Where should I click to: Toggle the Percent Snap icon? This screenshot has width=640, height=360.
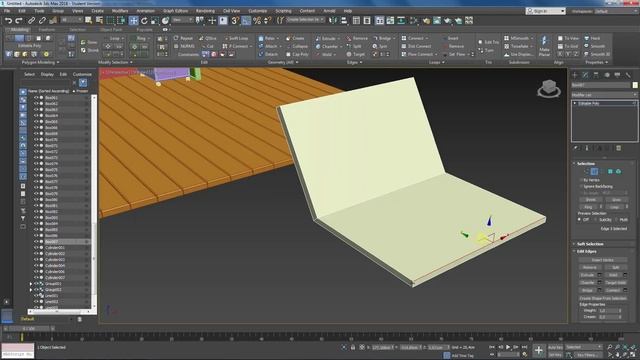(x=257, y=20)
